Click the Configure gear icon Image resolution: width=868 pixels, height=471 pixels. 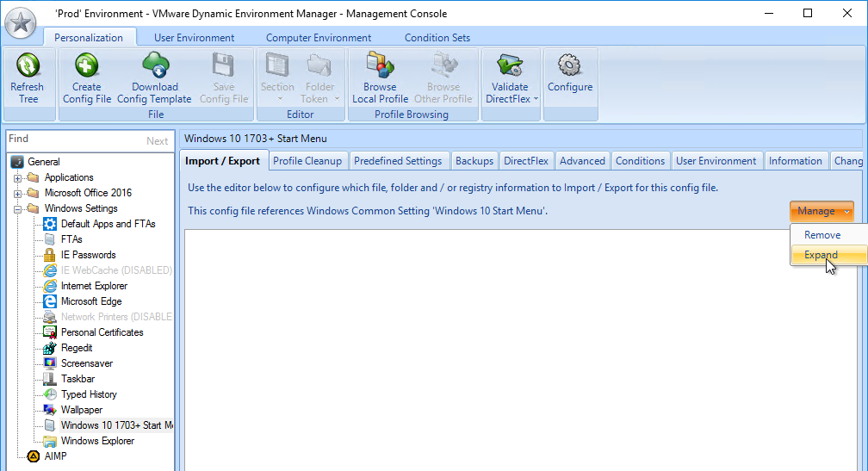pyautogui.click(x=570, y=65)
